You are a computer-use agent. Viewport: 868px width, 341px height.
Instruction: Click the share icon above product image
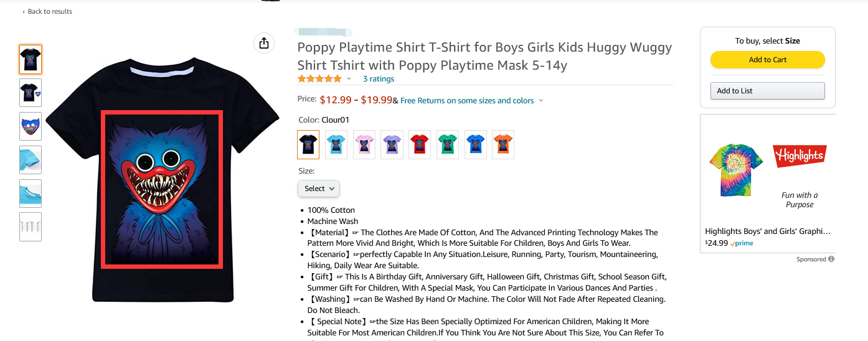pyautogui.click(x=264, y=43)
